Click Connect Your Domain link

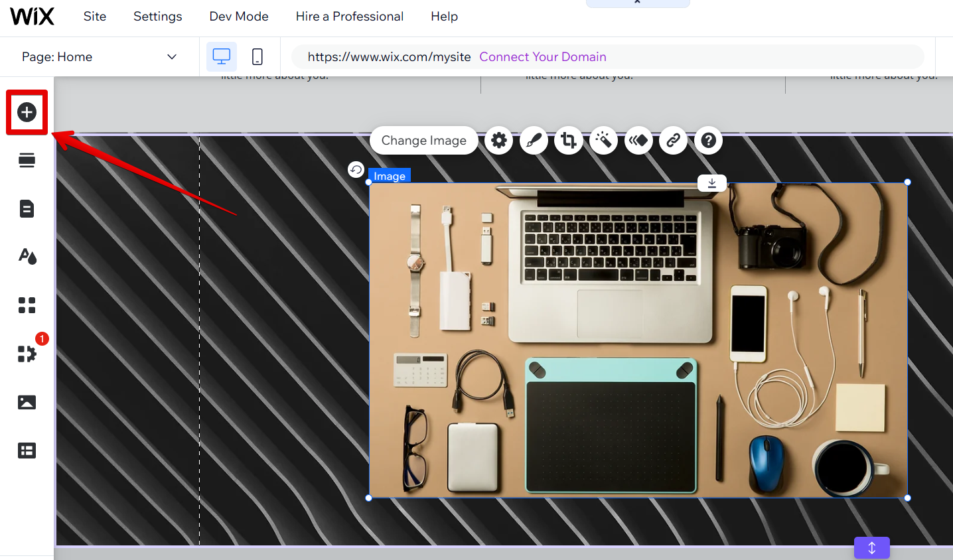point(543,57)
